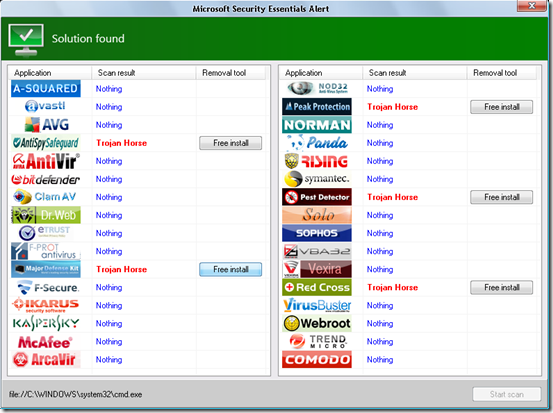Click the green checkmark monitor icon
Viewport: 553px width, 413px height.
tap(26, 40)
